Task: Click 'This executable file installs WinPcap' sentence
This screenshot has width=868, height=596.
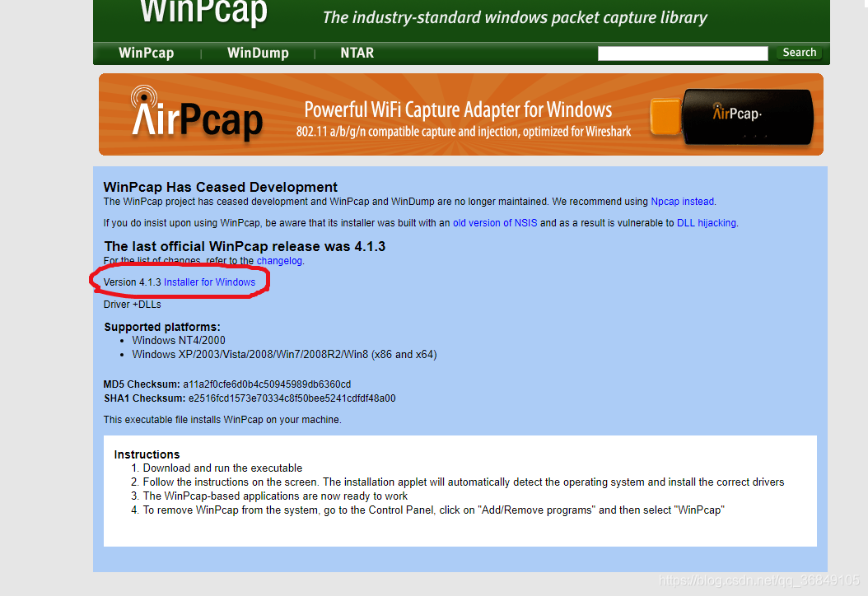Action: tap(222, 420)
